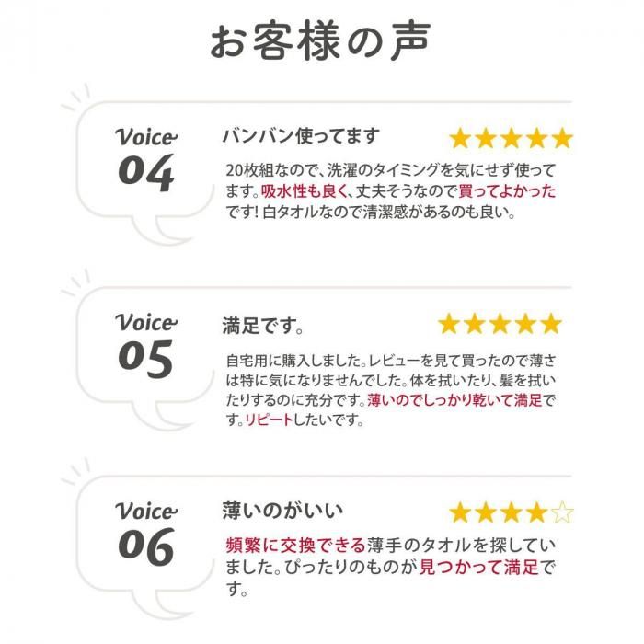Image resolution: width=644 pixels, height=644 pixels.
Task: Click the first star of Voice 05 rating
Action: tap(449, 324)
